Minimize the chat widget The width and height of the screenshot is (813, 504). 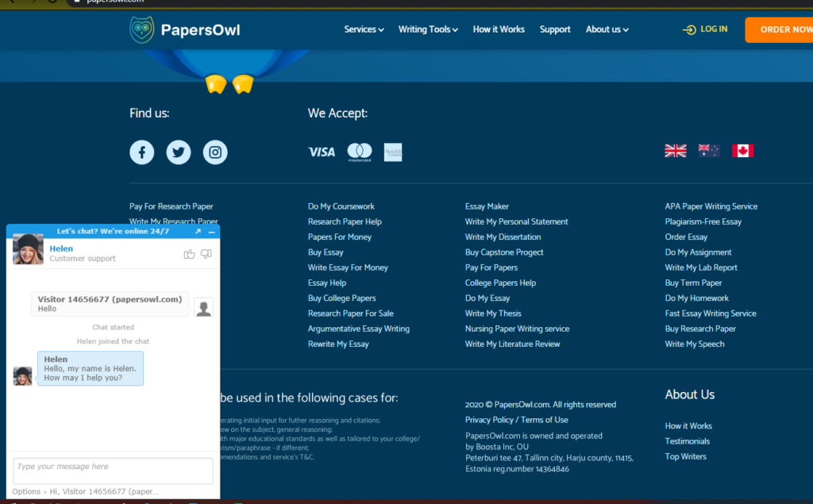point(211,232)
